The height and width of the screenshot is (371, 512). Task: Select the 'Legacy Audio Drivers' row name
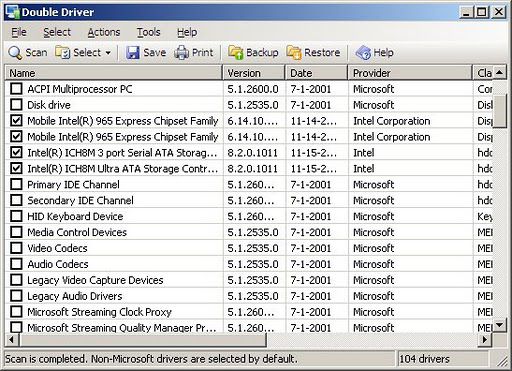coord(75,296)
